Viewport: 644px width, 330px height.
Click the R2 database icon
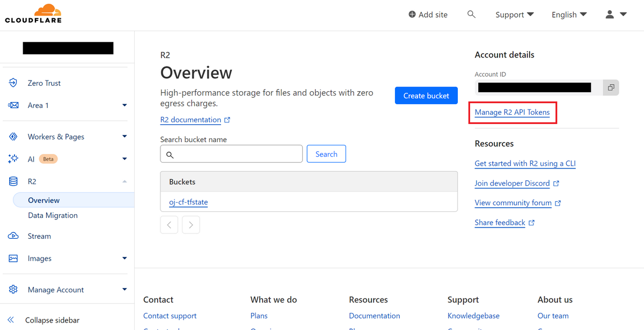pyautogui.click(x=13, y=181)
